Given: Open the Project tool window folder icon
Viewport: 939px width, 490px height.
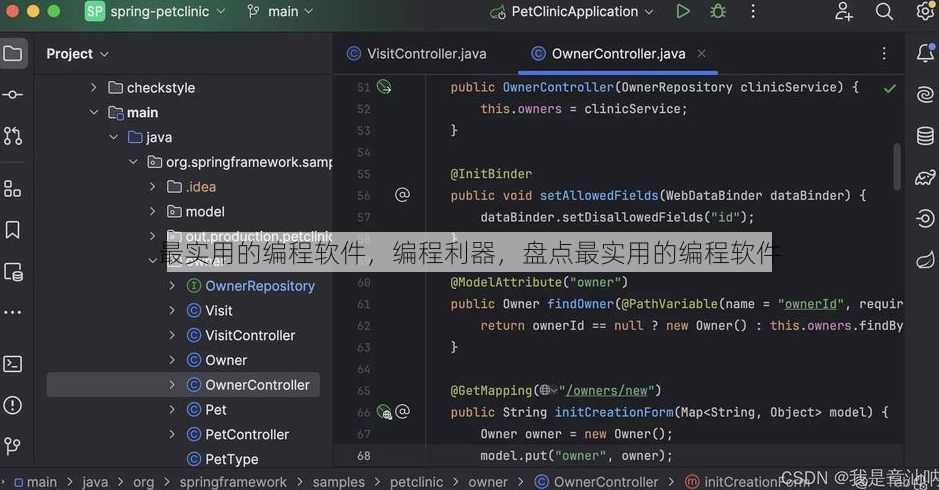Looking at the screenshot, I should [x=13, y=54].
